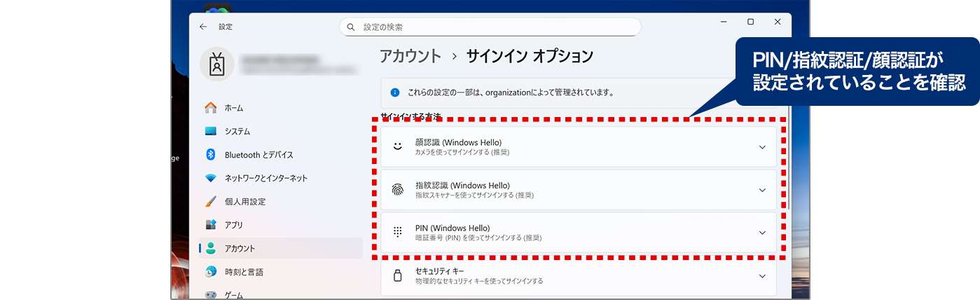Click the 設定の検索 search field
Viewport: 980px width, 300px height.
click(x=497, y=27)
